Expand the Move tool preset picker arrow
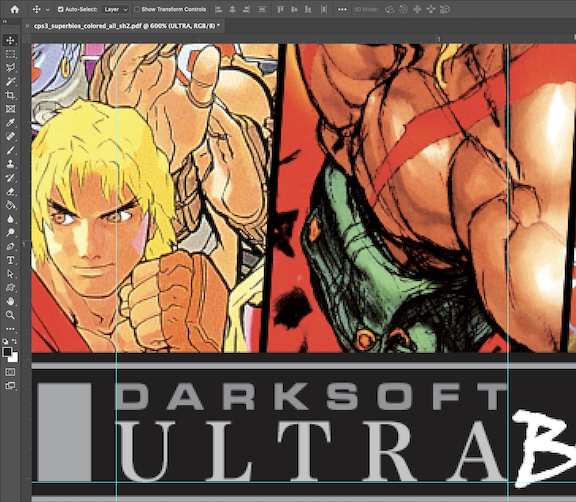This screenshot has width=576, height=502. click(x=48, y=10)
